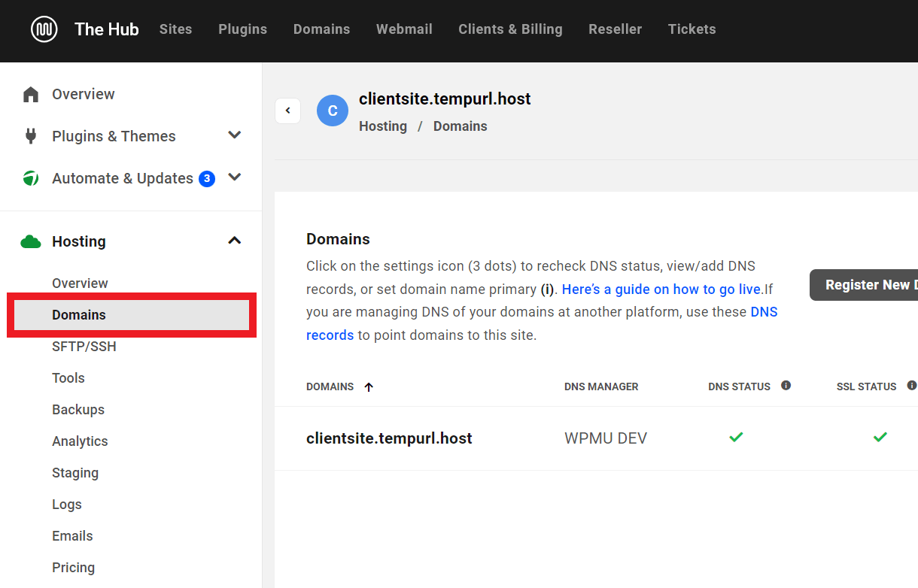Open Logs in Hosting submenu
The image size is (918, 588).
click(x=67, y=505)
